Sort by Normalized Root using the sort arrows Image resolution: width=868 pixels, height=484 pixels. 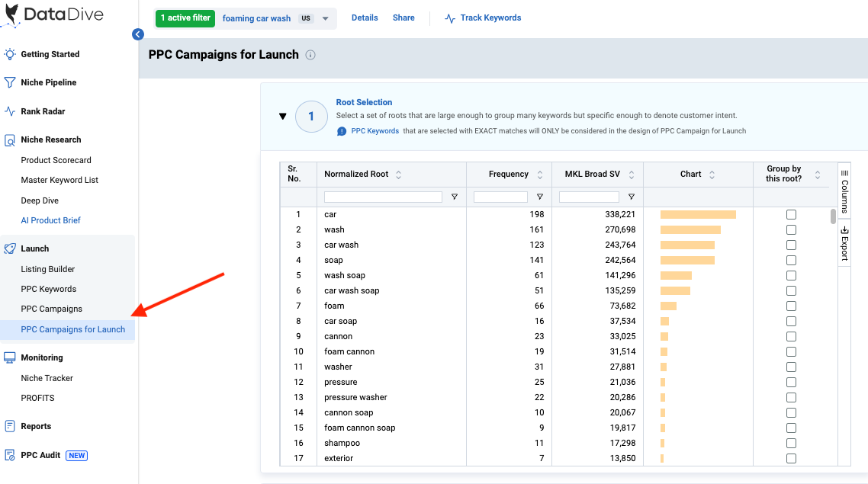(399, 175)
